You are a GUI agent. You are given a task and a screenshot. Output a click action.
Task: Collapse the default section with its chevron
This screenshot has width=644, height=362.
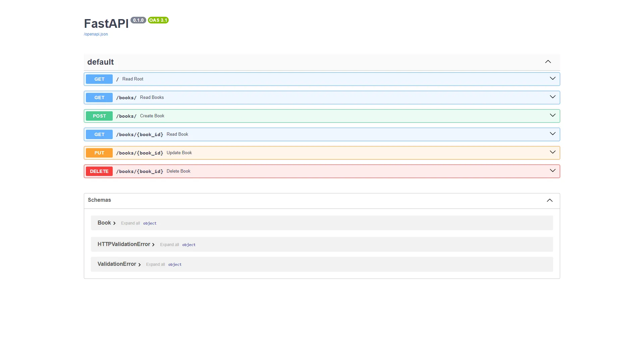(548, 62)
